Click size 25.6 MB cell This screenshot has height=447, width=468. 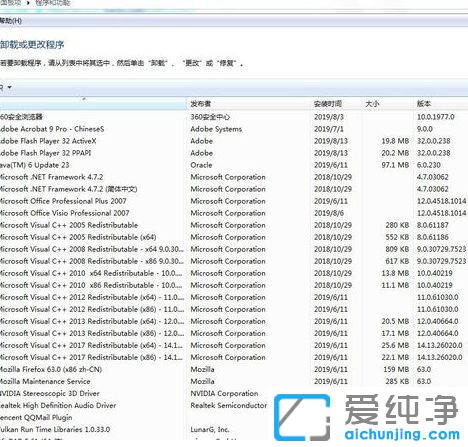point(395,345)
